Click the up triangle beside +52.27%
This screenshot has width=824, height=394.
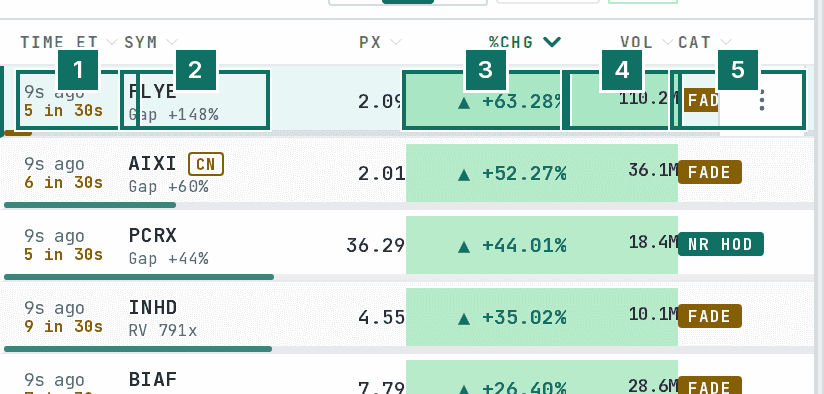[x=464, y=174]
